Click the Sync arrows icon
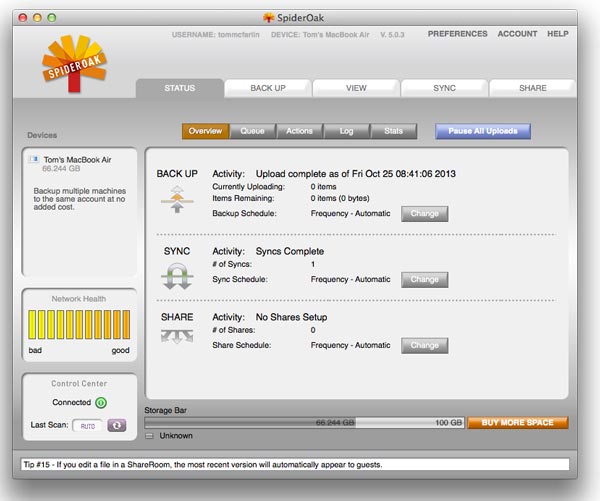 [177, 276]
